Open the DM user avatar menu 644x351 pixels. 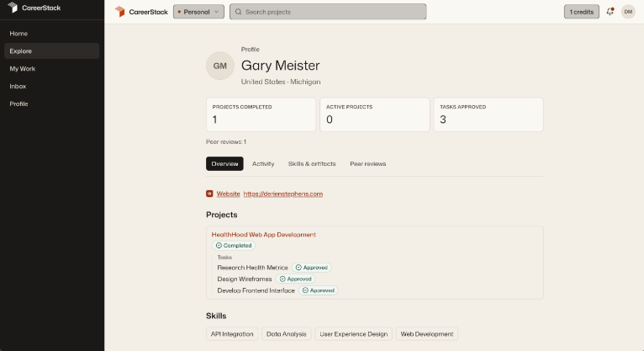[628, 12]
